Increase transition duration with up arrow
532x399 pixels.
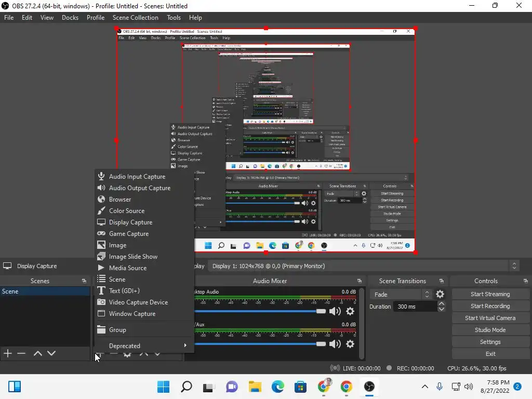click(442, 303)
